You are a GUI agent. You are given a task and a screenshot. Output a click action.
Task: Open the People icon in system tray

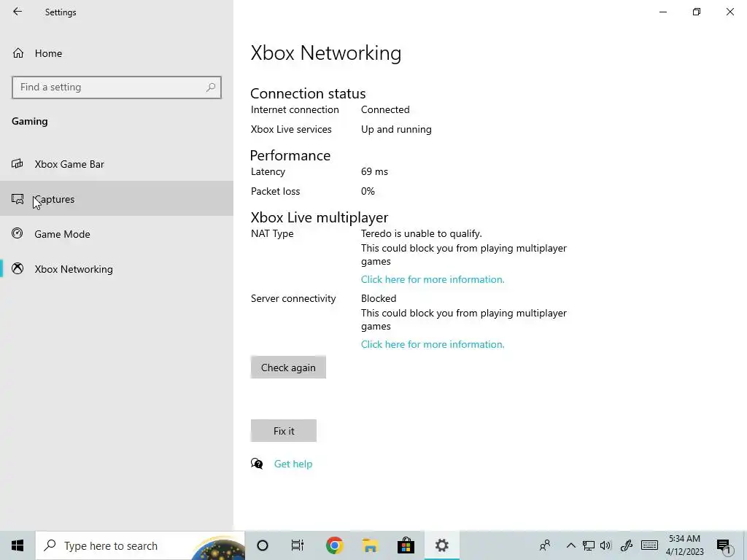click(545, 545)
